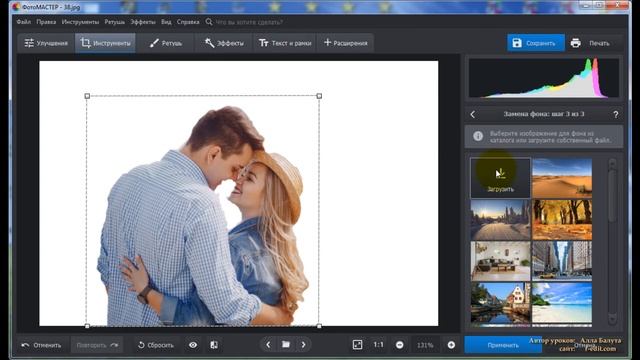This screenshot has width=640, height=360.
Task: Open help question mark for background replacement
Action: coord(616,115)
